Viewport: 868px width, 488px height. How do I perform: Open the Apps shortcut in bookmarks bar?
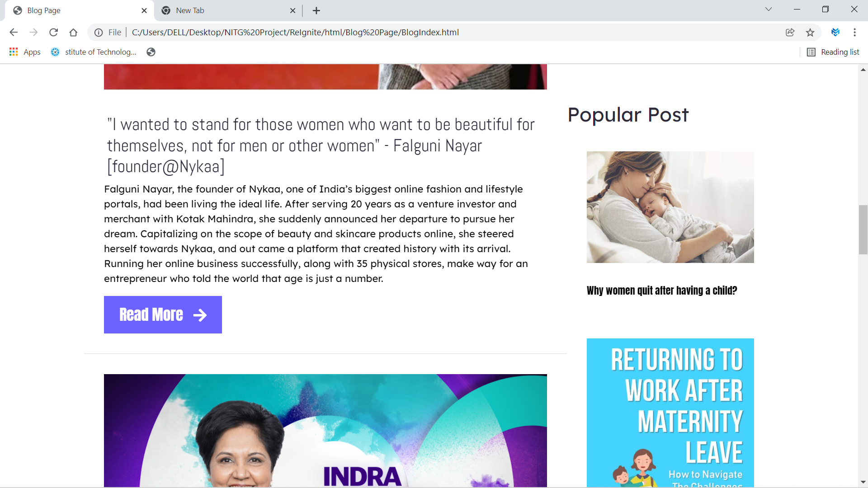click(25, 52)
